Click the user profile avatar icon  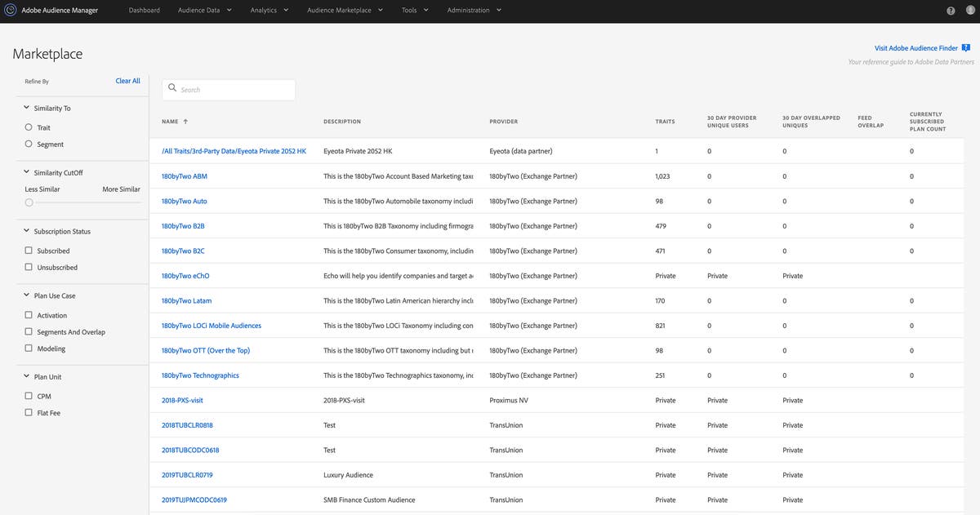(969, 11)
